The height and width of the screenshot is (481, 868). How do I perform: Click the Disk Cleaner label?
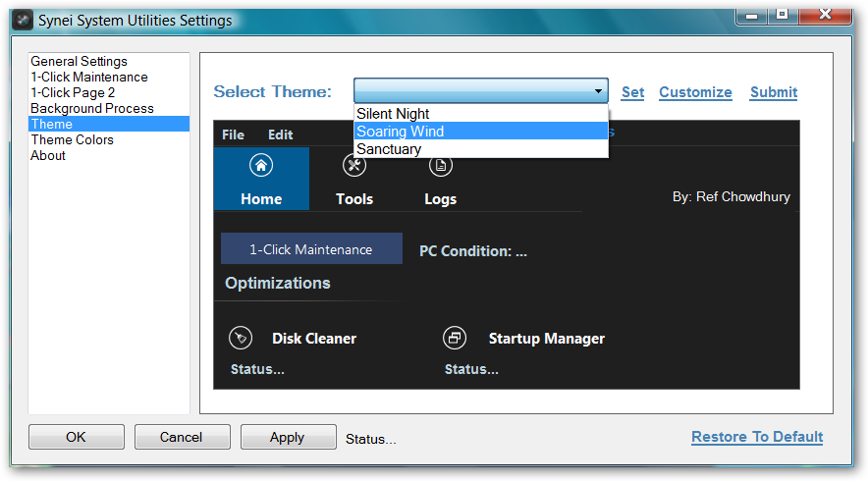(x=314, y=339)
